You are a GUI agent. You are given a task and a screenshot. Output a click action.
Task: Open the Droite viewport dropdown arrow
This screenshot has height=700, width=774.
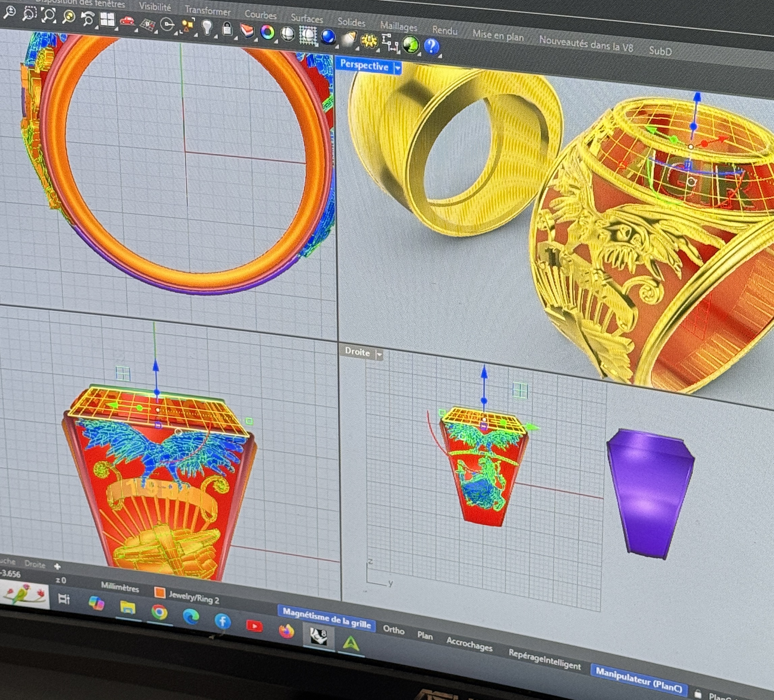point(379,354)
